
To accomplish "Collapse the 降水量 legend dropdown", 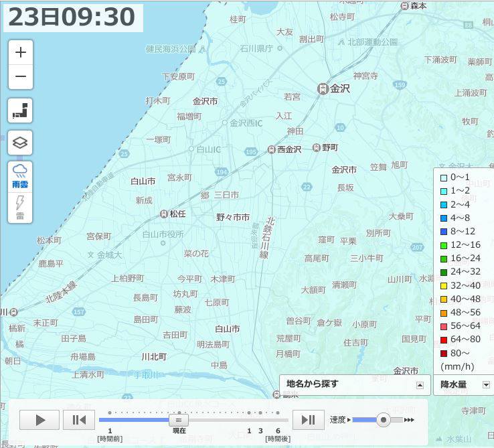I will (486, 384).
